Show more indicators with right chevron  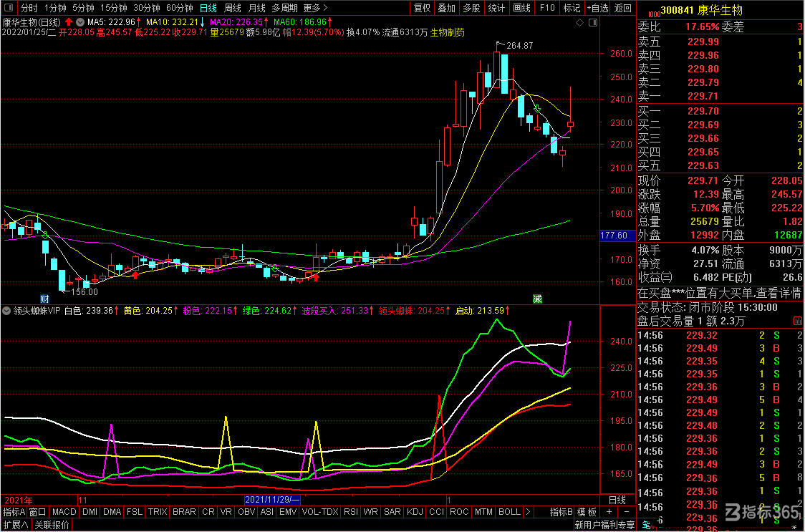point(529,512)
